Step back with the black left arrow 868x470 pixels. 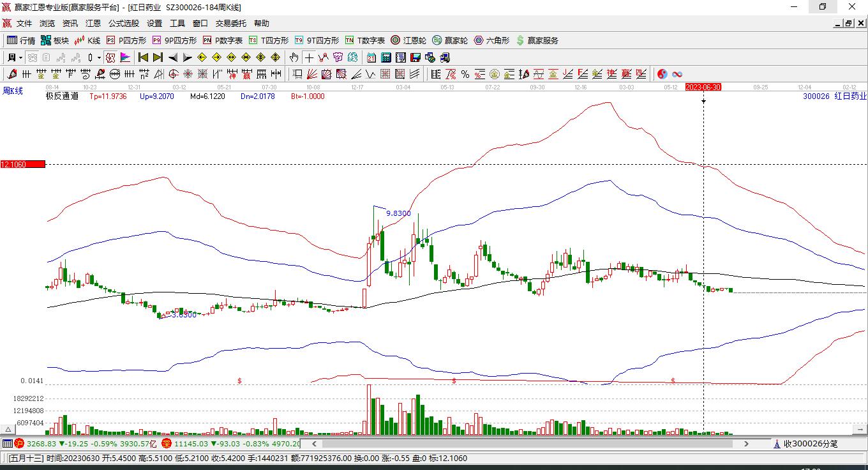coord(172,57)
